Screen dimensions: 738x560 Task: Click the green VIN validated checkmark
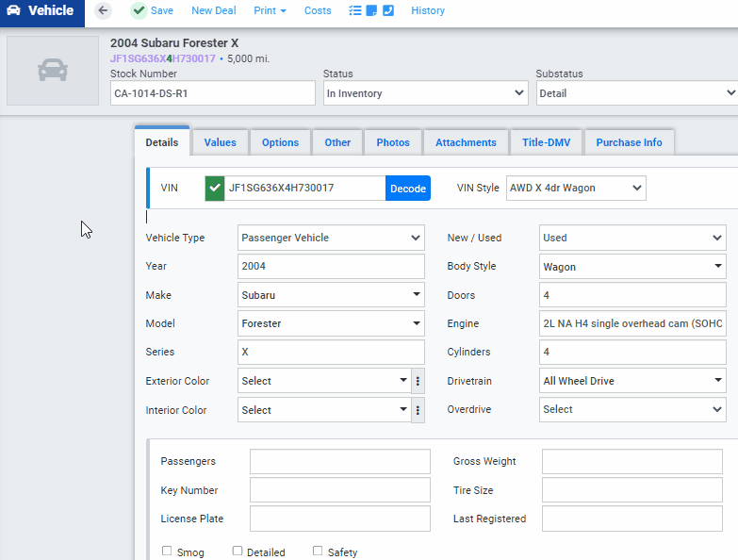click(x=215, y=189)
